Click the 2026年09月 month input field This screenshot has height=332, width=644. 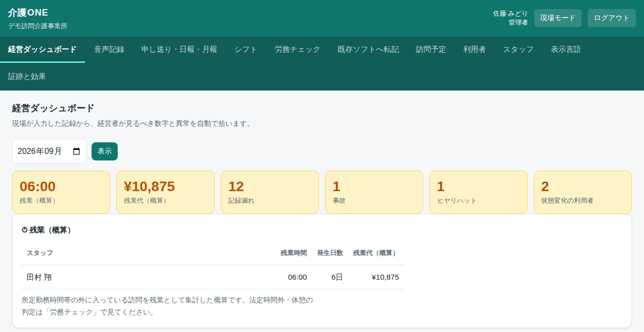tap(49, 151)
